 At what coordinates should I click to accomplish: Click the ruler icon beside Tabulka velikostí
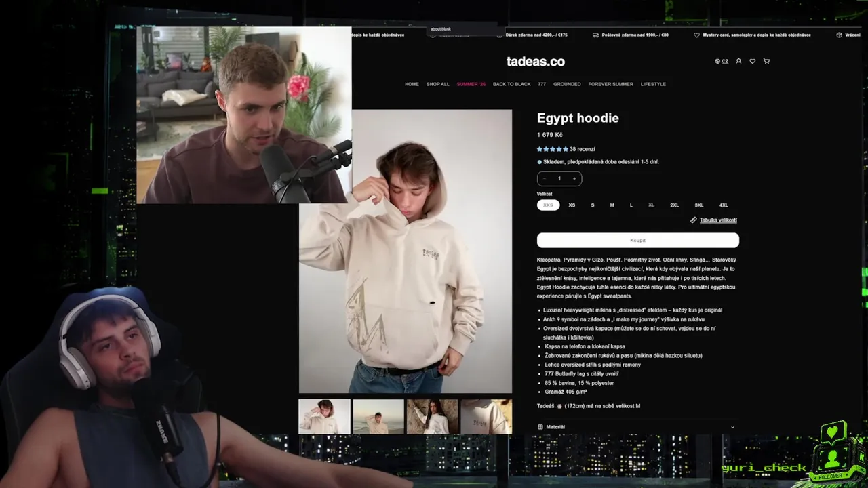point(694,220)
